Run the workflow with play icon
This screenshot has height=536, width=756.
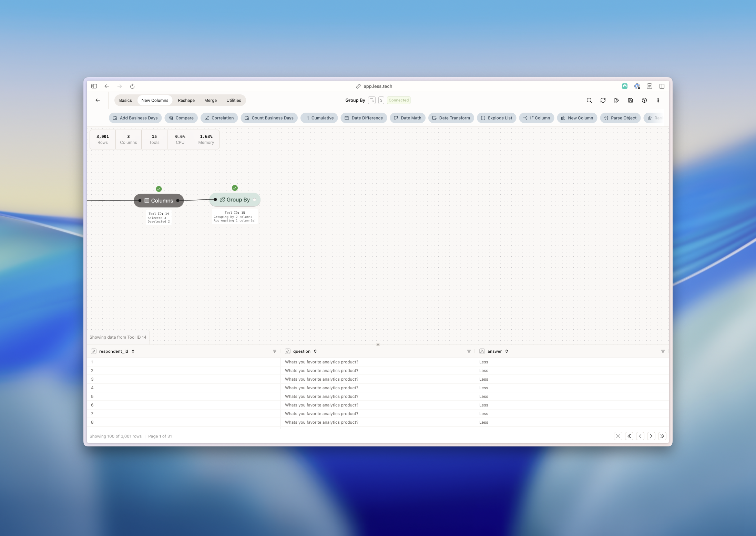(x=616, y=100)
